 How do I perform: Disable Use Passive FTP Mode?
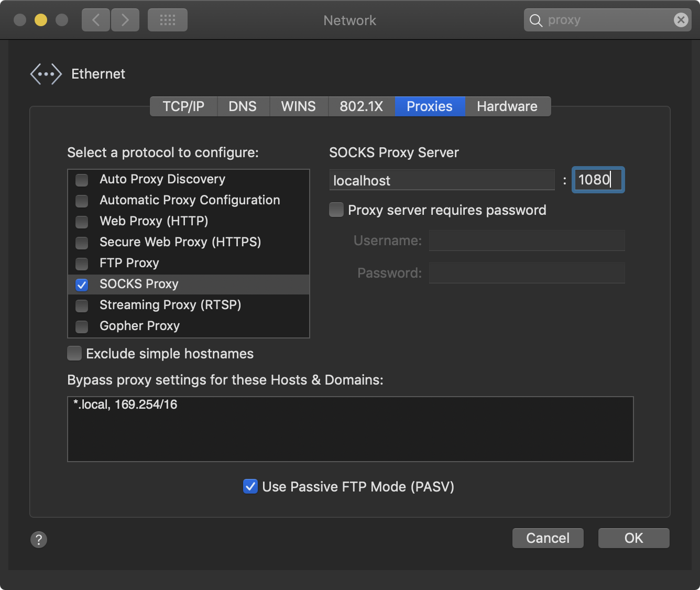(x=250, y=487)
